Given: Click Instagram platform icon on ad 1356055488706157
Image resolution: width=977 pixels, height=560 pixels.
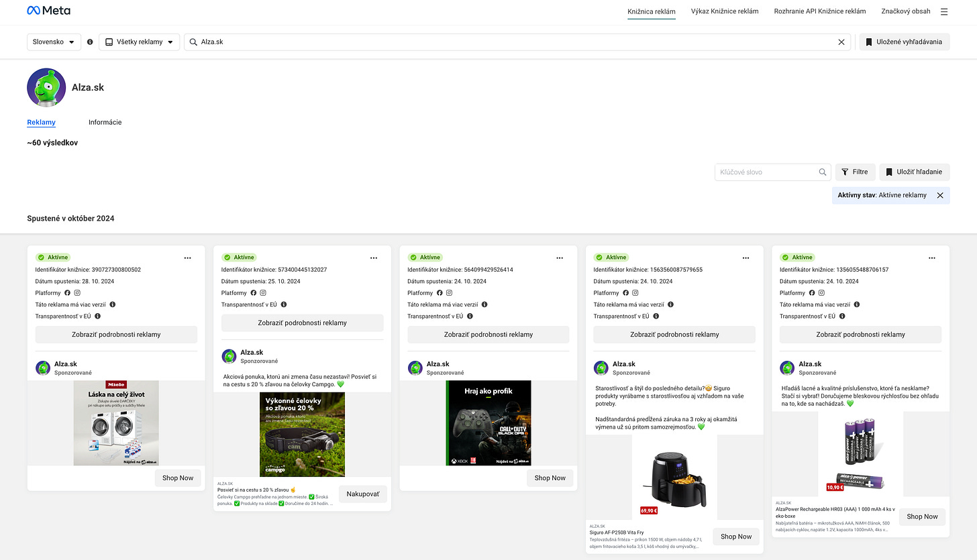Looking at the screenshot, I should [x=822, y=293].
